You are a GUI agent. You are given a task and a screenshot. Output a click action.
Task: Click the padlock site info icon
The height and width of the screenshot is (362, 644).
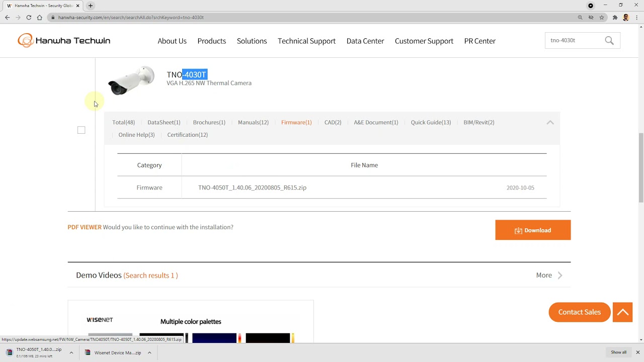coord(53,17)
